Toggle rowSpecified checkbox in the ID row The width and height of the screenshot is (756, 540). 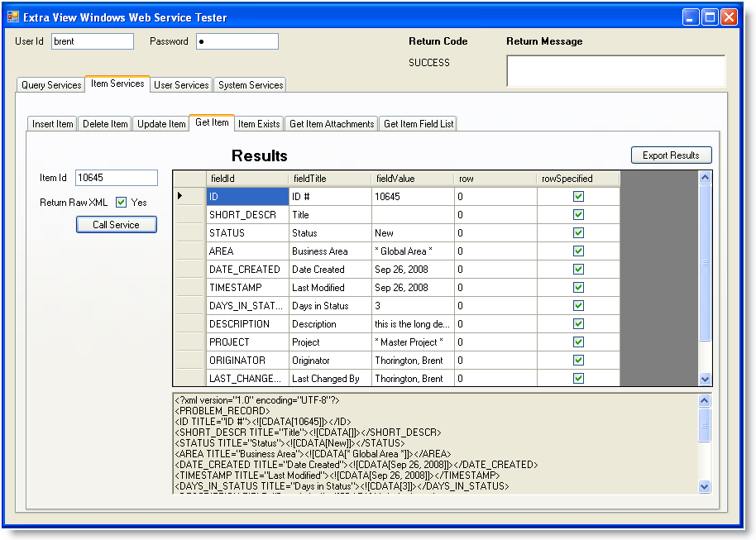[578, 196]
